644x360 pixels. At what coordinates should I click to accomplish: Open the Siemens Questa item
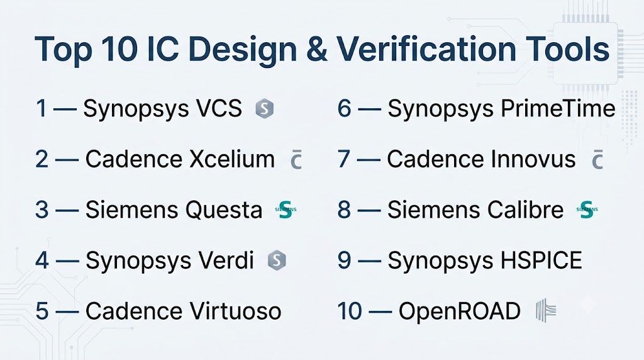[174, 210]
